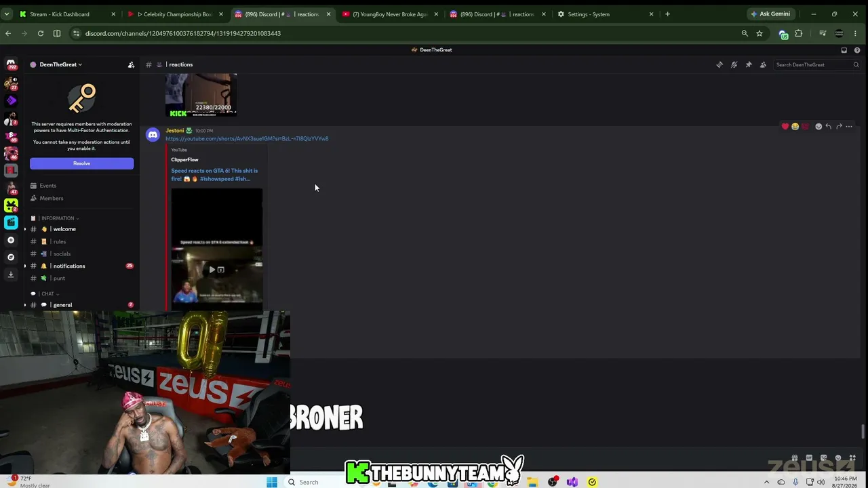
Task: Click the Speed reacts on GTA 6 title link
Action: point(214,175)
